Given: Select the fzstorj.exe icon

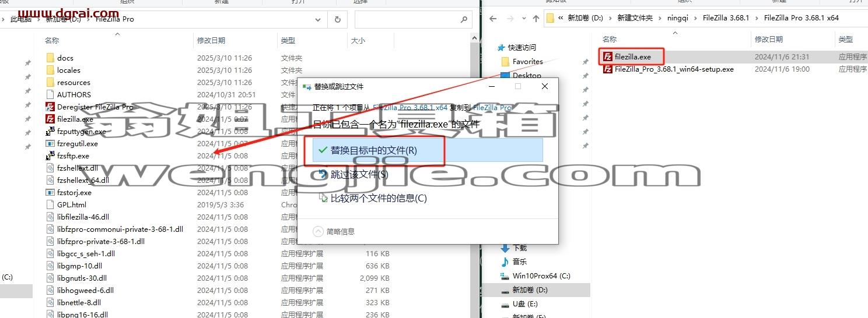Looking at the screenshot, I should (x=50, y=192).
